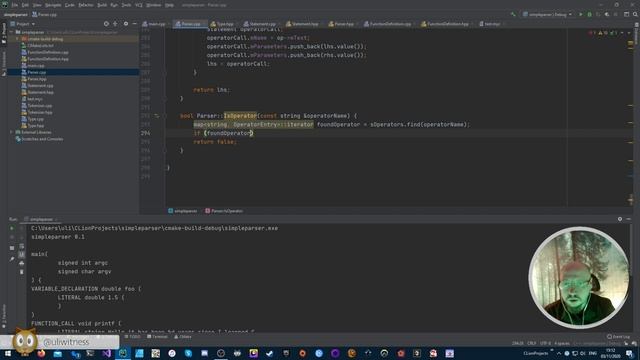Screen dimensions: 640x360
Task: Click the Build hammer icon
Action: click(513, 14)
